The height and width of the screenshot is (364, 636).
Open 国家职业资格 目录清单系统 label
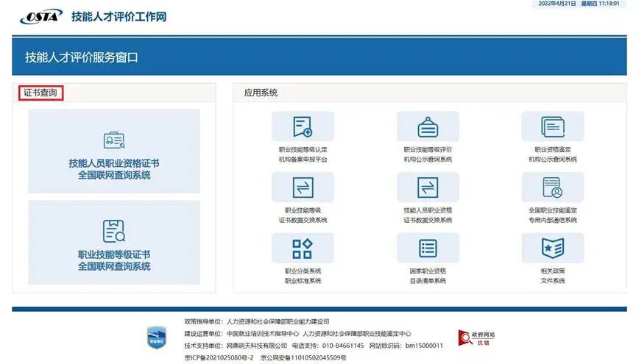[428, 276]
